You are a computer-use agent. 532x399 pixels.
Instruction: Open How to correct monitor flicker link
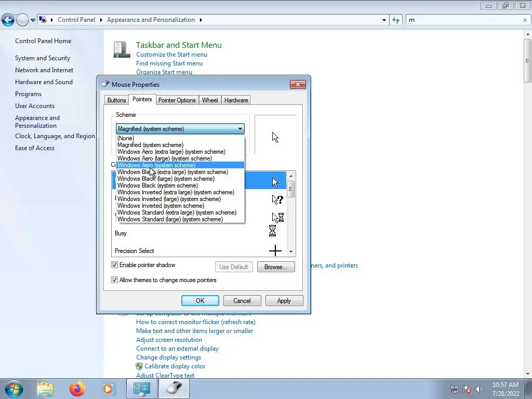tap(196, 322)
